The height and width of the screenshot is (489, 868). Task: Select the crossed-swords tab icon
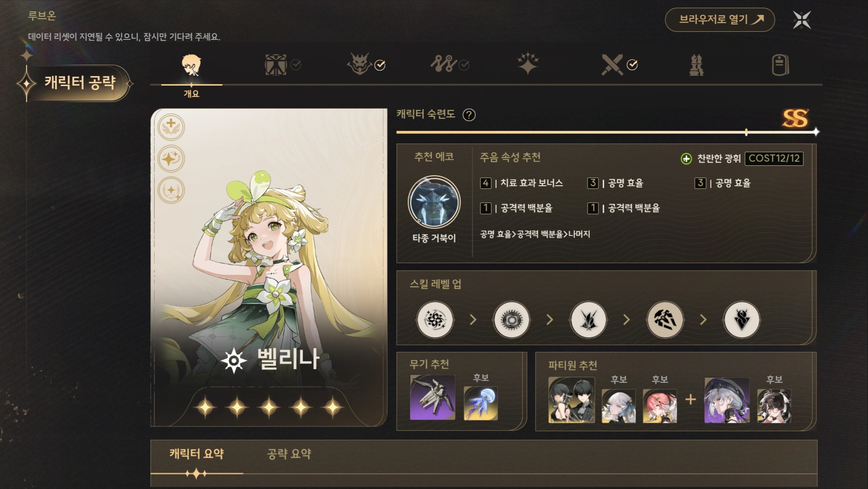tap(612, 65)
